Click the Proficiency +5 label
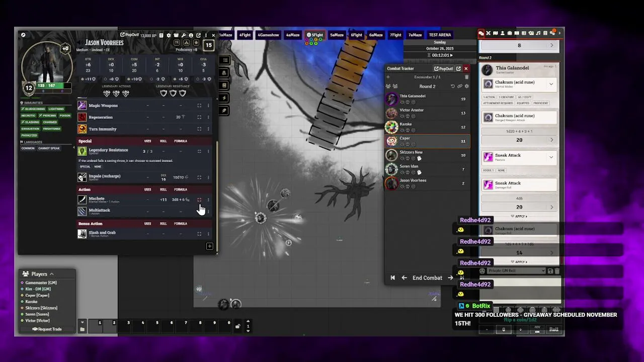 point(187,50)
